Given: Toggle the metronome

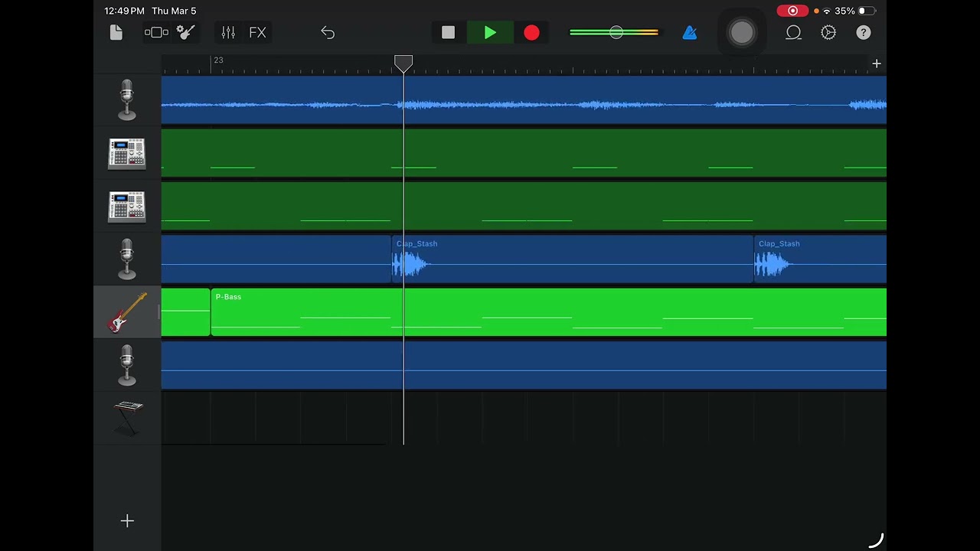Looking at the screenshot, I should [x=690, y=32].
